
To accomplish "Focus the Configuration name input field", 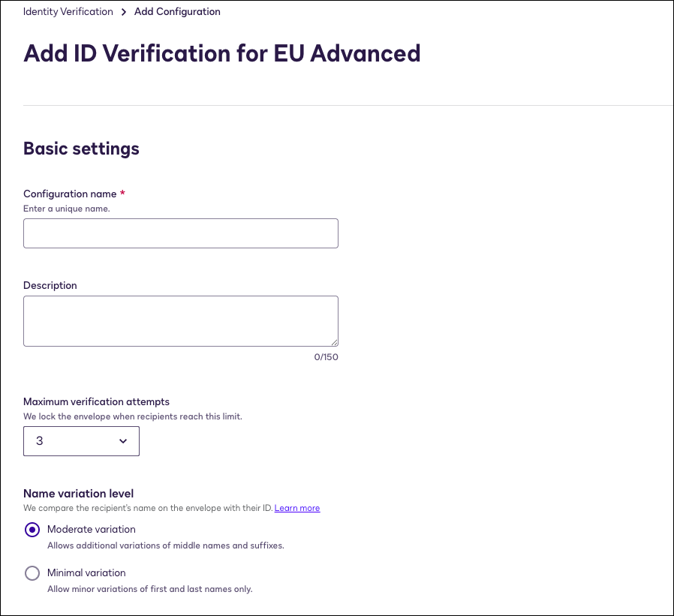I will click(x=181, y=233).
